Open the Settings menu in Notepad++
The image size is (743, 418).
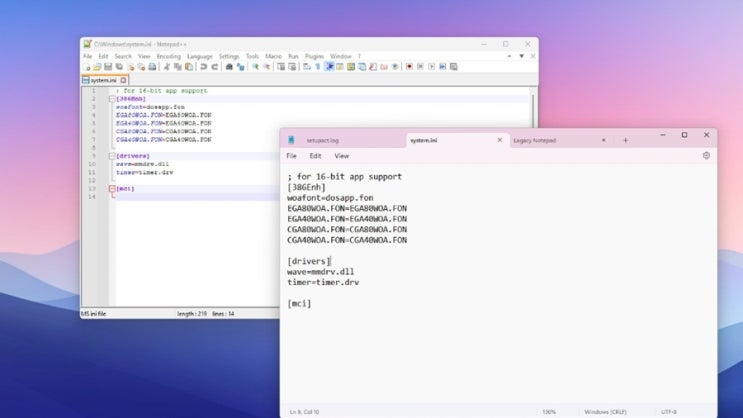[x=229, y=56]
